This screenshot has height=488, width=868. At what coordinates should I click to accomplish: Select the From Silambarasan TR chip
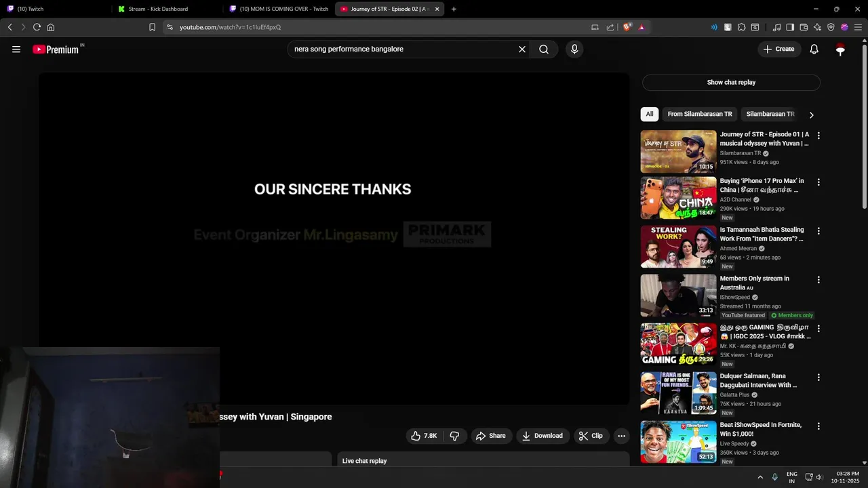[700, 114]
